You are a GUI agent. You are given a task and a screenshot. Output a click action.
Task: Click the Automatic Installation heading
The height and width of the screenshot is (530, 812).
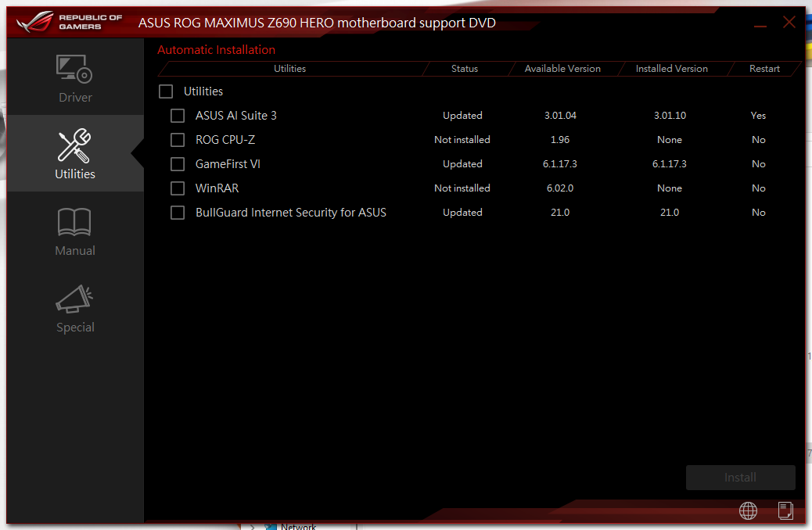click(x=217, y=50)
